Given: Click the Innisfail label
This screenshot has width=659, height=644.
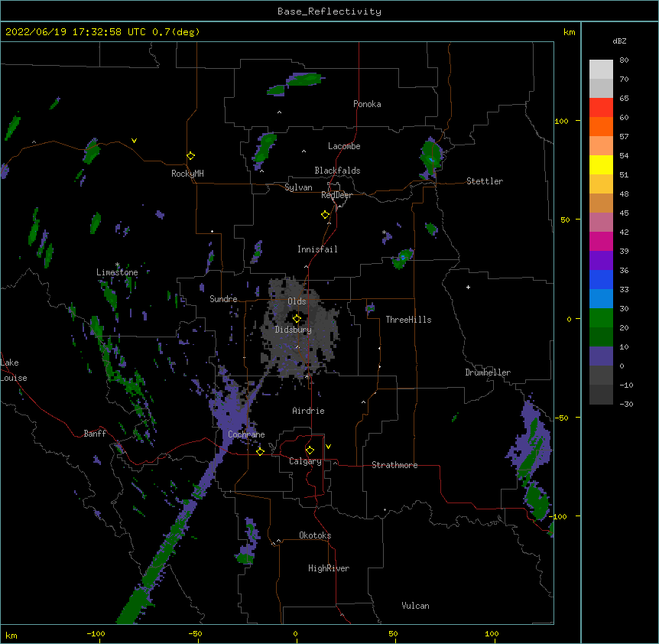Looking at the screenshot, I should click(317, 249).
